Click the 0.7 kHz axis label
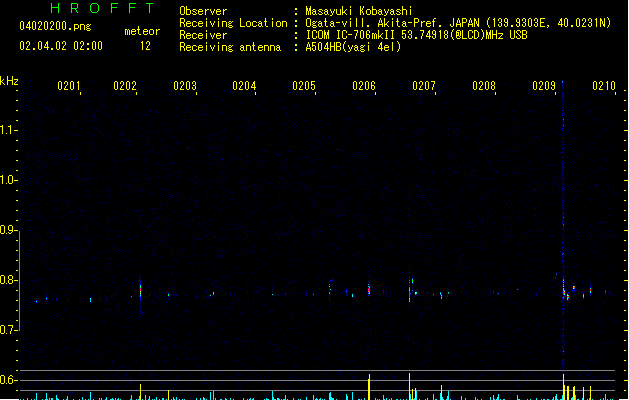629x400 pixels. point(8,330)
